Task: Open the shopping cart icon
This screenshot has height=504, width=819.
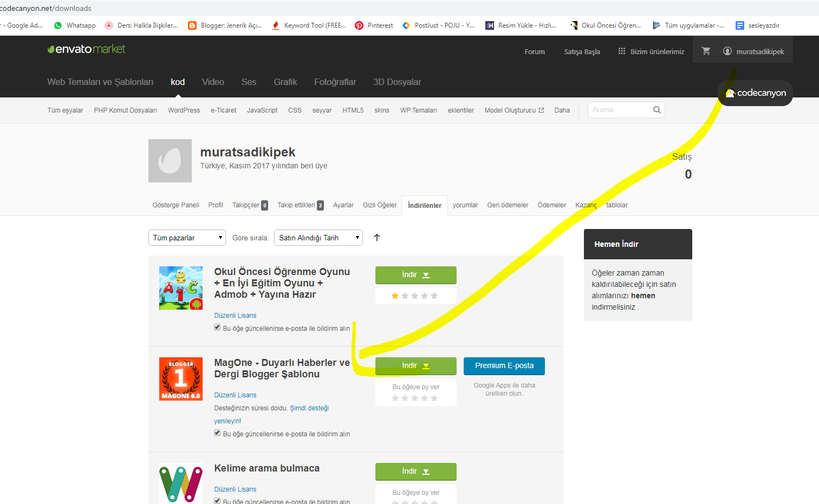Action: (x=706, y=51)
